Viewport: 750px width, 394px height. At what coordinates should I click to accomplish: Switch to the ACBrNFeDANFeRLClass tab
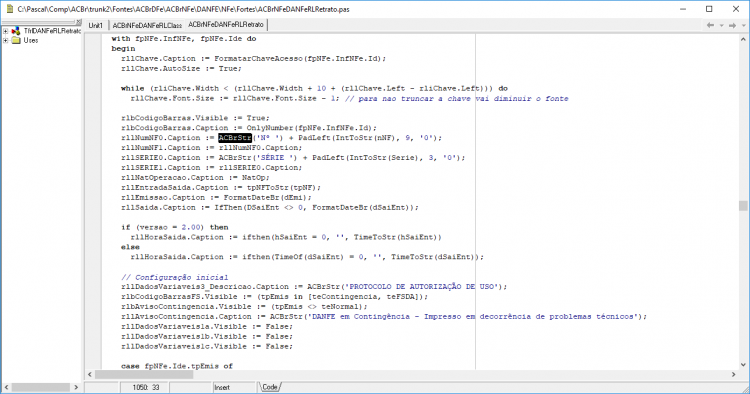tap(147, 25)
